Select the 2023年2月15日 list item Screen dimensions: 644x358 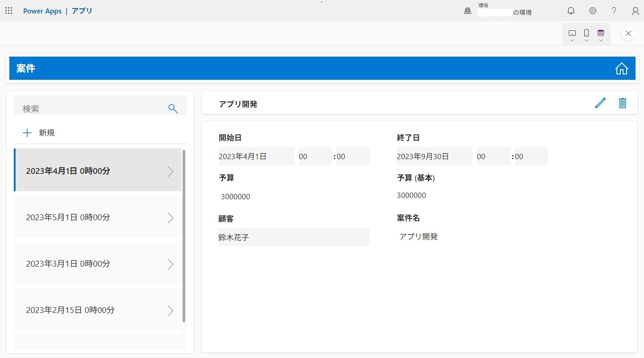(97, 310)
